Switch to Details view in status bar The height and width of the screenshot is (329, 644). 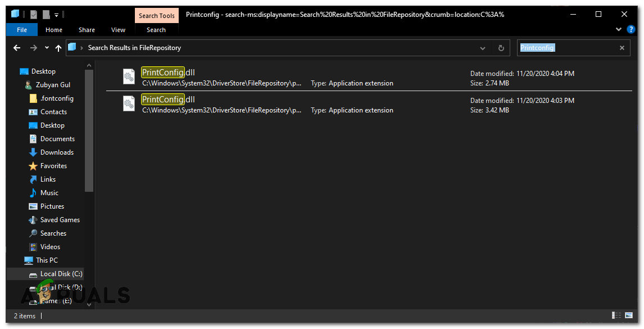(616, 316)
